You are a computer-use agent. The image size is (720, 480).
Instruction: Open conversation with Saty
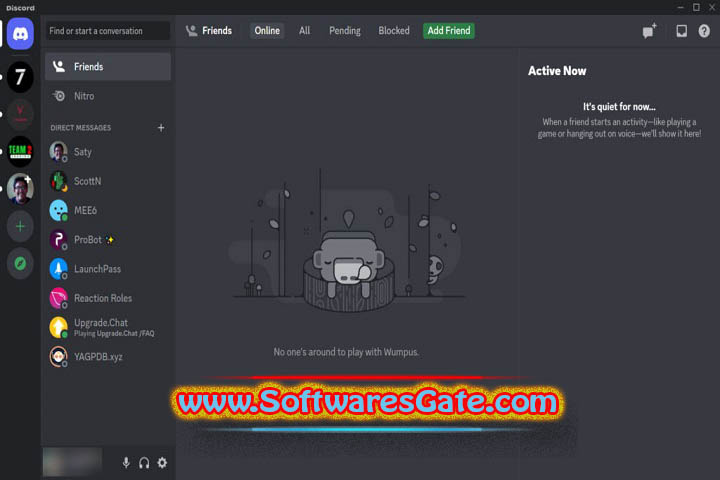click(x=108, y=152)
